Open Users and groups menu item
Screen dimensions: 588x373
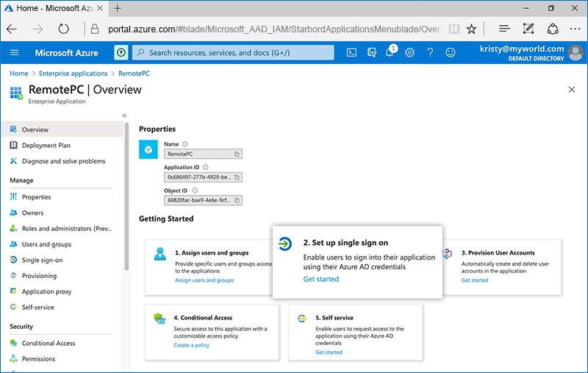tap(46, 244)
